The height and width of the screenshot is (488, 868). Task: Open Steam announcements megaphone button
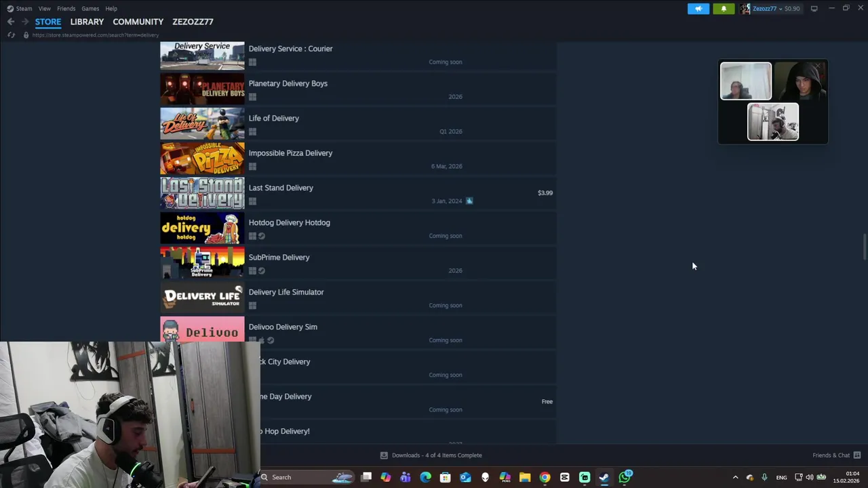pyautogui.click(x=698, y=9)
